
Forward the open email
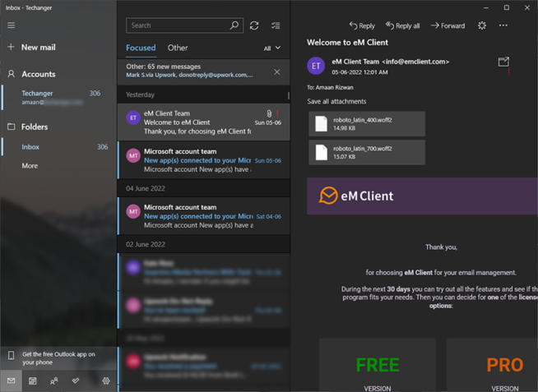(x=448, y=25)
